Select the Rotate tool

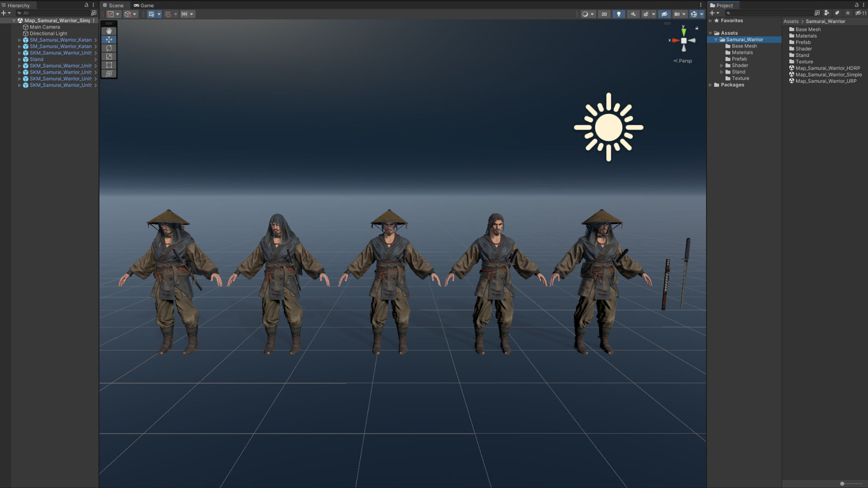(109, 48)
